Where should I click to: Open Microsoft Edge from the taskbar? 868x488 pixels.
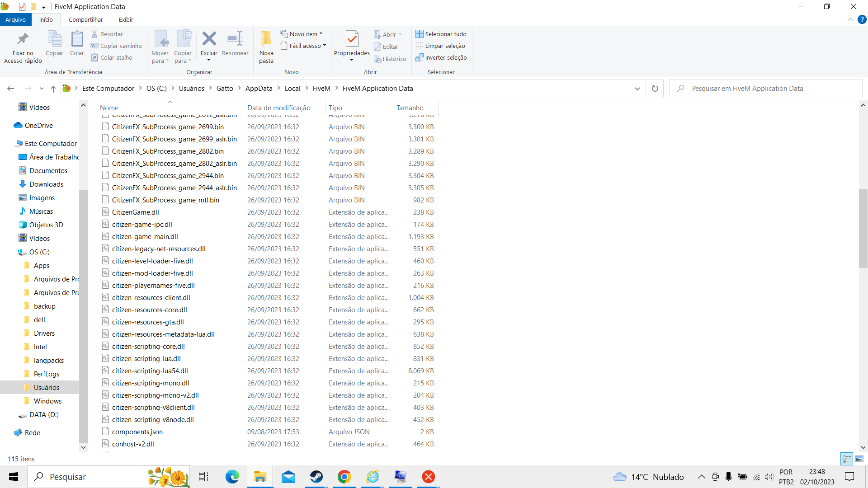(232, 477)
